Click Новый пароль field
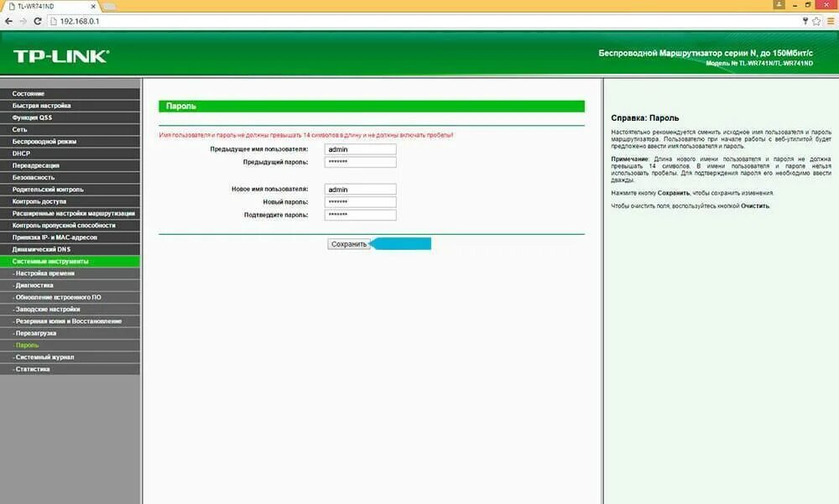This screenshot has width=839, height=504. [x=360, y=202]
